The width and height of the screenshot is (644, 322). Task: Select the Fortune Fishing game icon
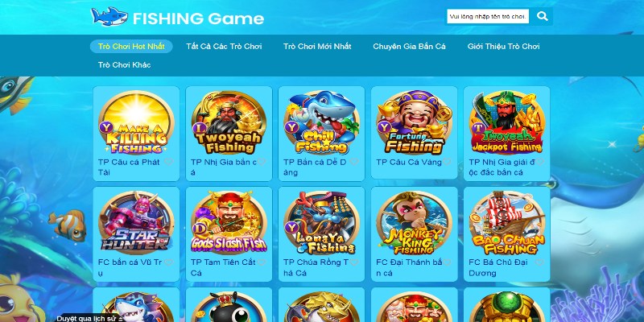414,123
